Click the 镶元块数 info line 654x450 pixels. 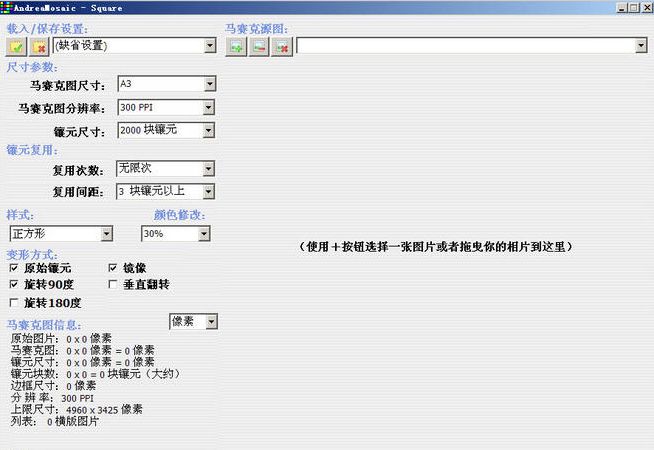pyautogui.click(x=96, y=374)
